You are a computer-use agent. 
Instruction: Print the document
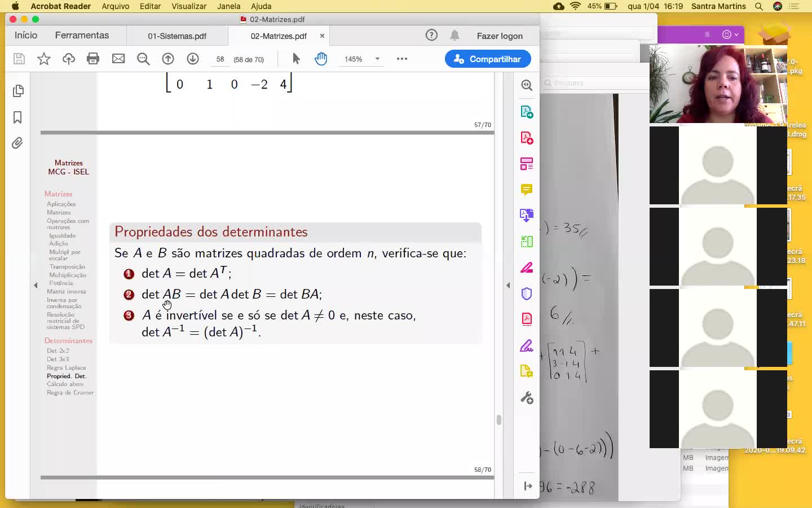pos(94,59)
